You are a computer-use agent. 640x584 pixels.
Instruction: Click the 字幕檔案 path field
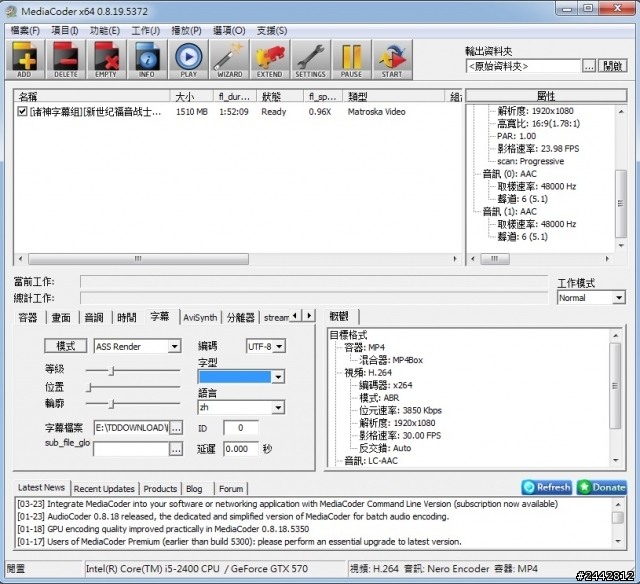coord(131,428)
